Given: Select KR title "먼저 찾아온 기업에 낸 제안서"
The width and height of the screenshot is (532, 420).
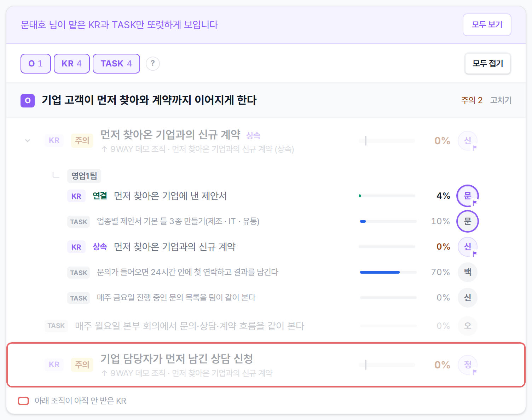Looking at the screenshot, I should [170, 196].
